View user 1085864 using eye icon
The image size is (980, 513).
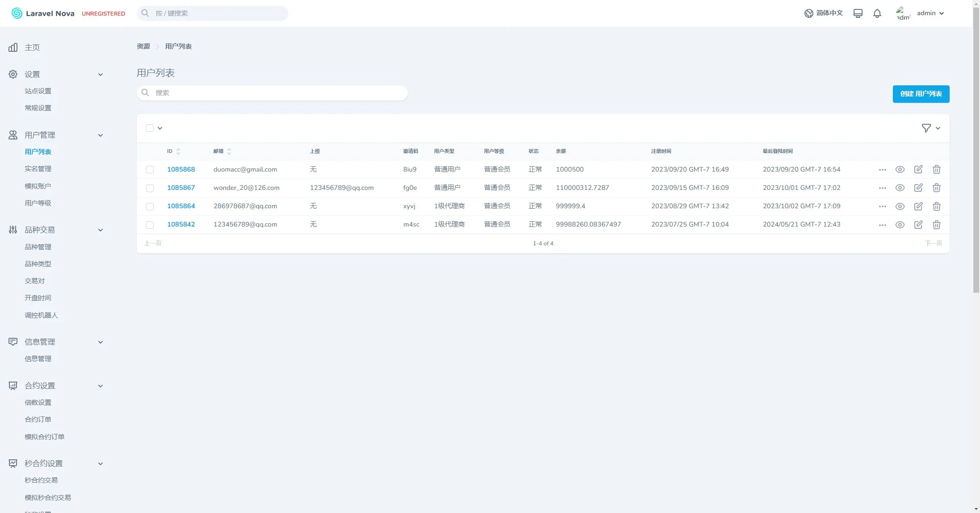coord(900,206)
